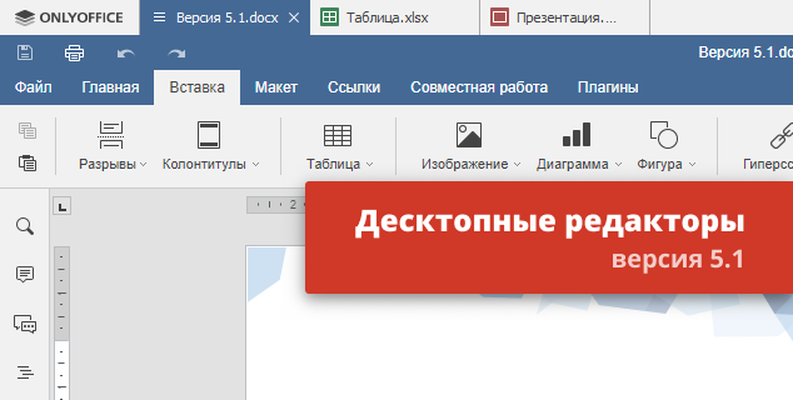Viewport: 793px width, 400px height.
Task: Switch to the Макет tab
Action: click(276, 87)
